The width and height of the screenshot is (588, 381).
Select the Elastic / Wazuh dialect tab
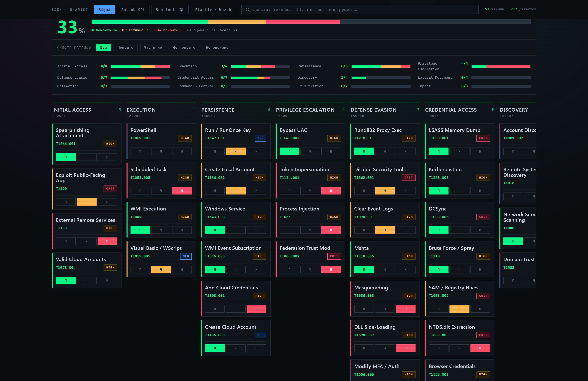pos(213,10)
